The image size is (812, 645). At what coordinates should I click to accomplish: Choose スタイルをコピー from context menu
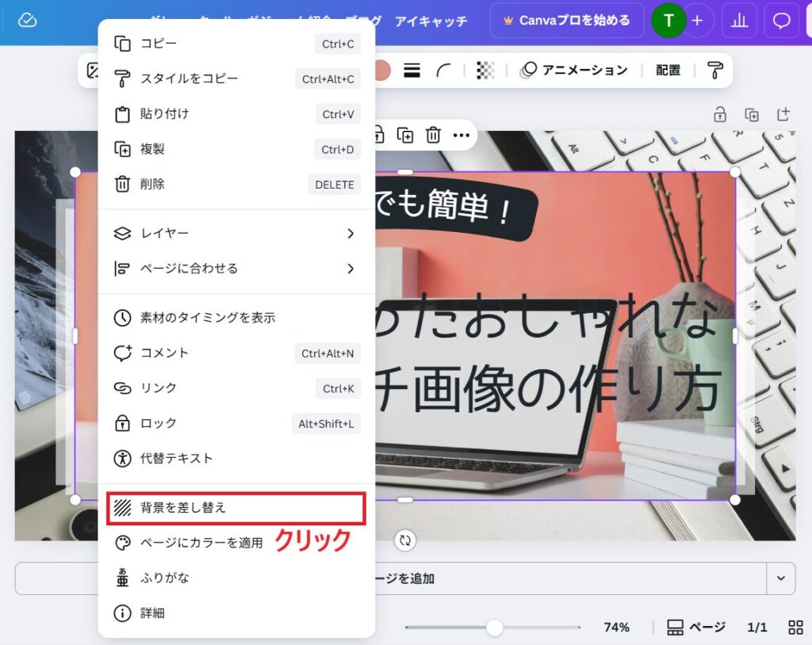(189, 78)
